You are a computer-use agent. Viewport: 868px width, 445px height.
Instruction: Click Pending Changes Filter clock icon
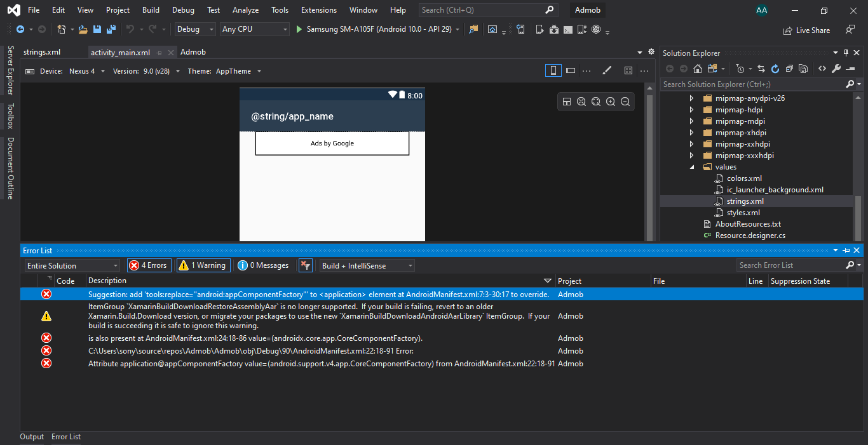tap(740, 69)
